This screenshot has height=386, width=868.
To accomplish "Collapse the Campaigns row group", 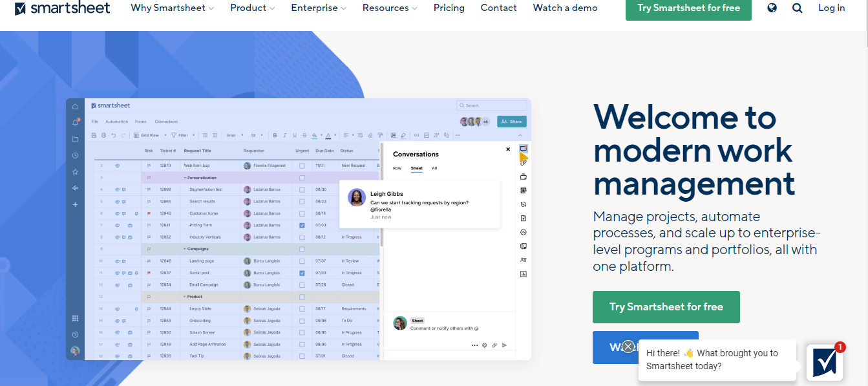I will click(185, 249).
